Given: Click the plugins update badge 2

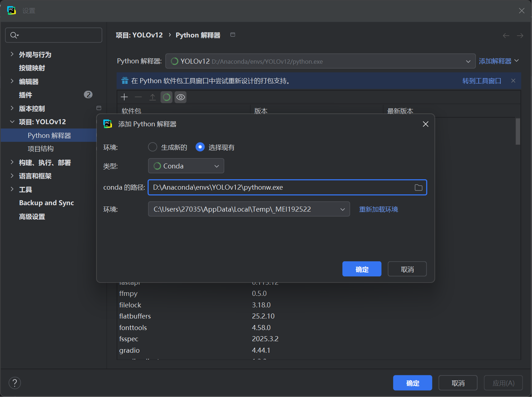Looking at the screenshot, I should [88, 95].
